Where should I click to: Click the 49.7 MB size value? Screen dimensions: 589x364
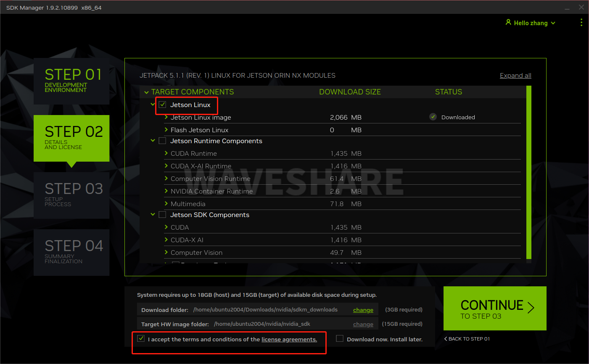point(346,252)
